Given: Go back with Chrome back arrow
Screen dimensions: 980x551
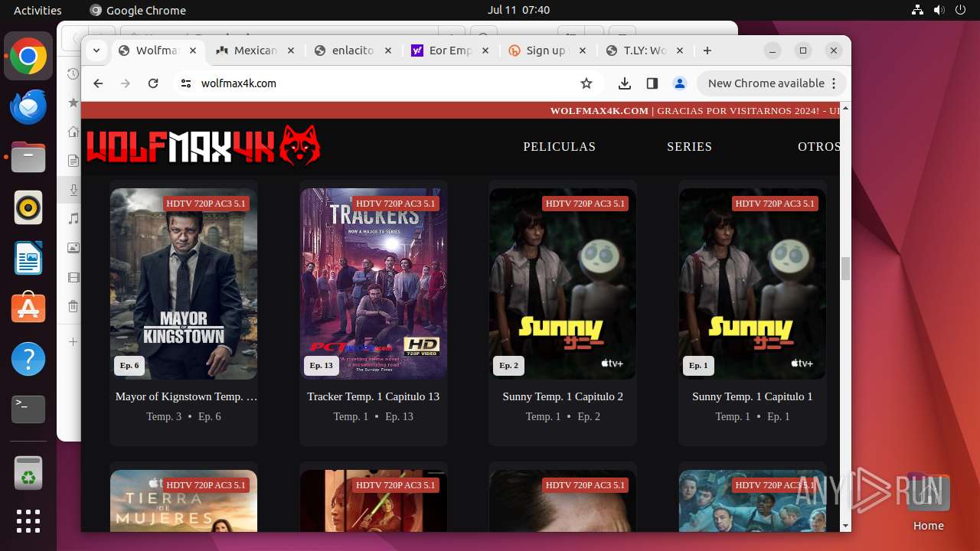Looking at the screenshot, I should tap(98, 83).
